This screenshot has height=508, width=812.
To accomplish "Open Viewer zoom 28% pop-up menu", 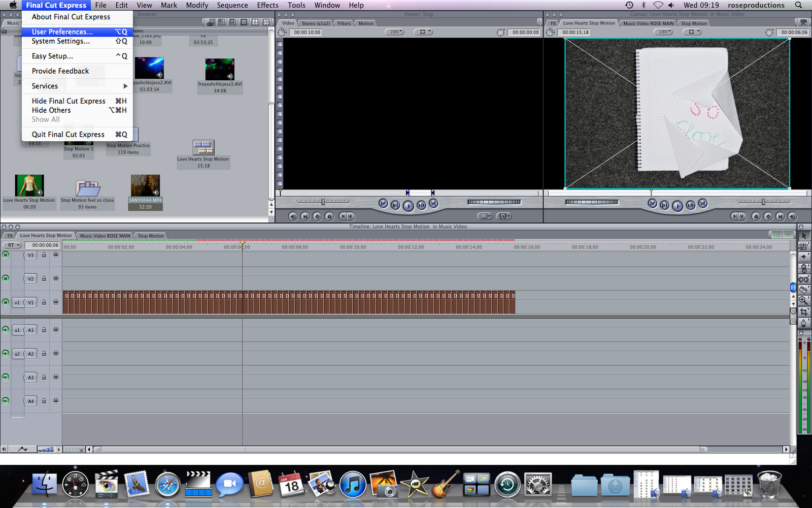I will 394,32.
